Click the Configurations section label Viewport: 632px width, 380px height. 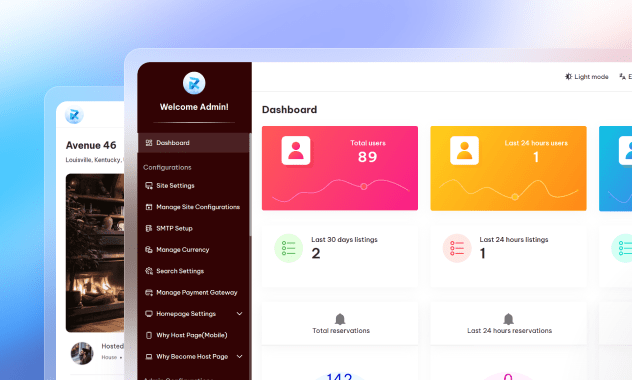click(x=167, y=167)
